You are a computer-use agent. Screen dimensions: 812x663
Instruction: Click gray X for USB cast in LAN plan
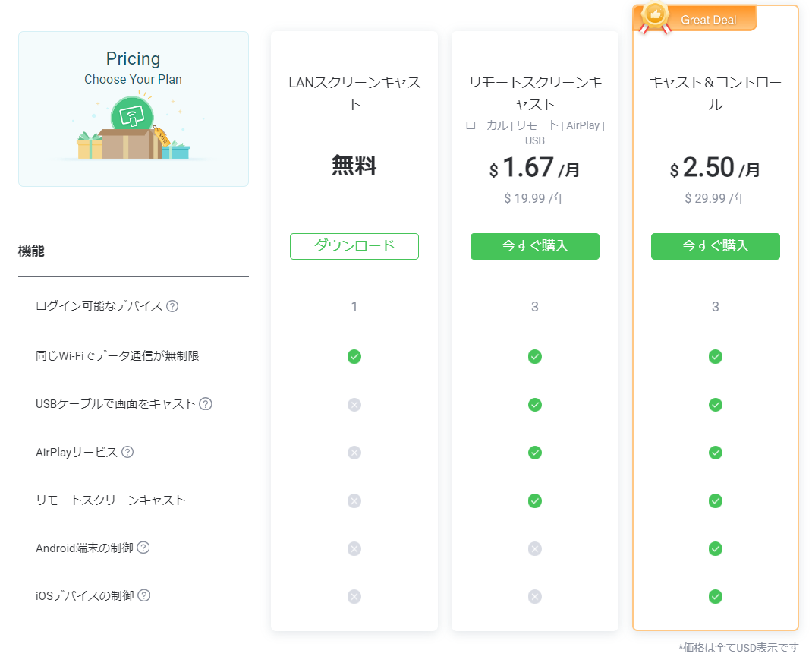pos(354,405)
